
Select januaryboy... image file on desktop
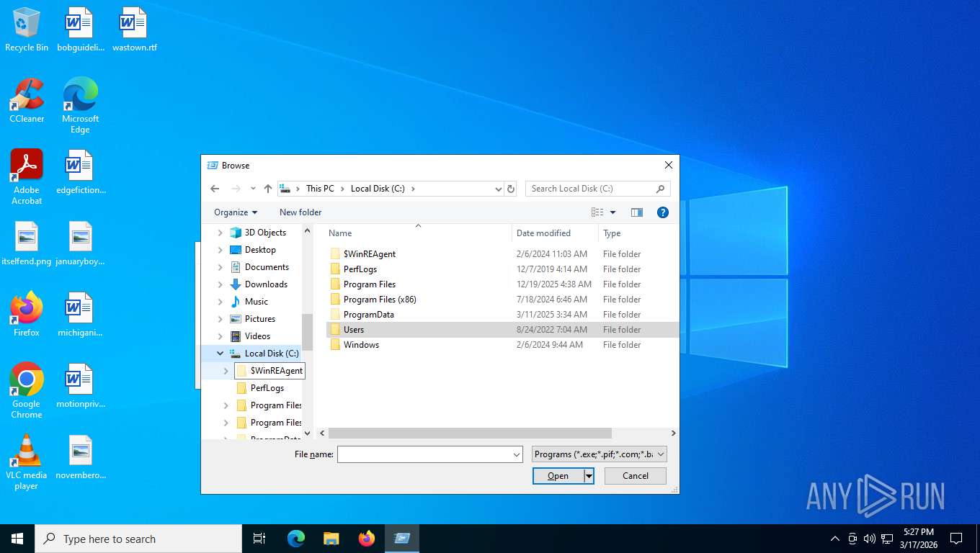(x=80, y=244)
